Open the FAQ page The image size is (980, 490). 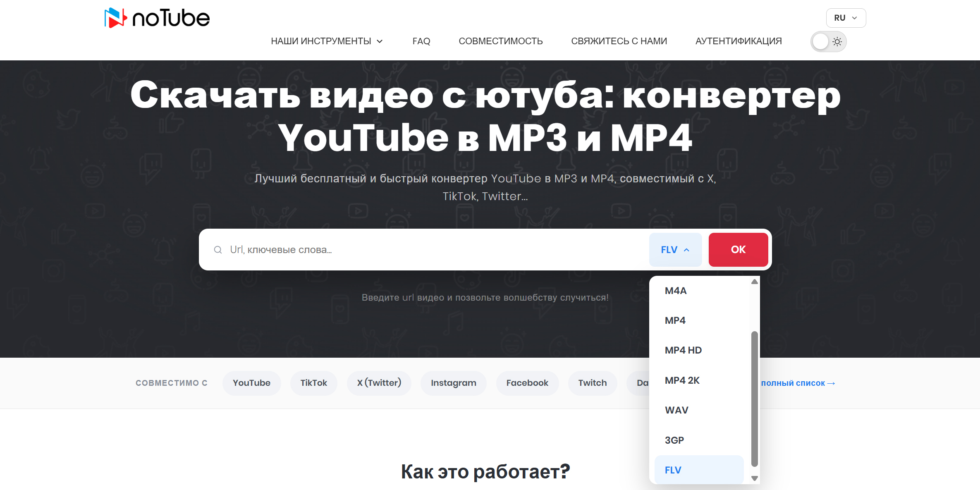click(x=421, y=41)
